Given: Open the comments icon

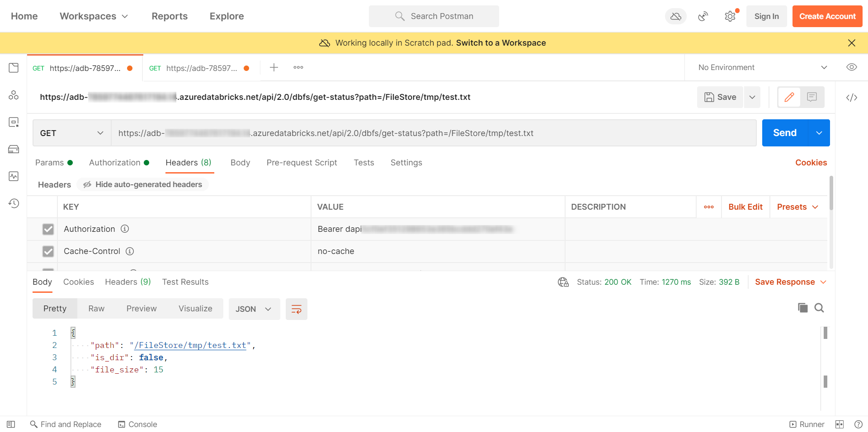Looking at the screenshot, I should tap(812, 97).
